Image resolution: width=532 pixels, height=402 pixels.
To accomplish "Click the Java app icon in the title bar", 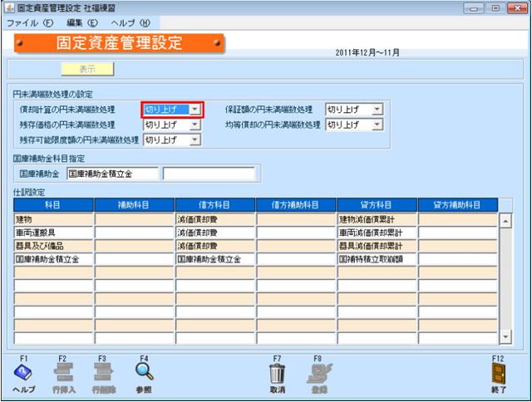I will tap(9, 8).
